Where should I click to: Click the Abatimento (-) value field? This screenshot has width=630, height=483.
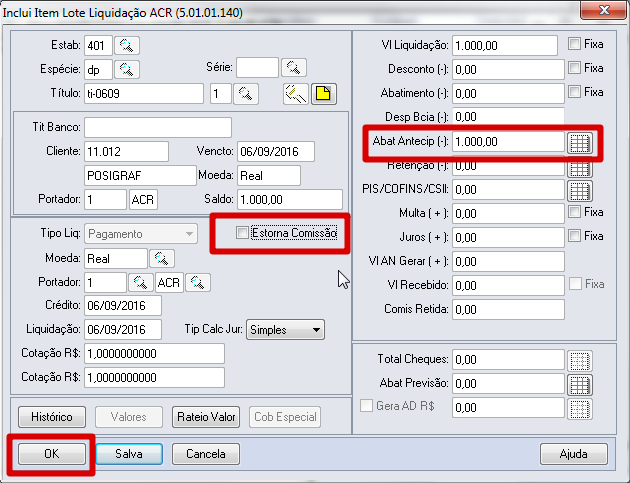pyautogui.click(x=508, y=94)
